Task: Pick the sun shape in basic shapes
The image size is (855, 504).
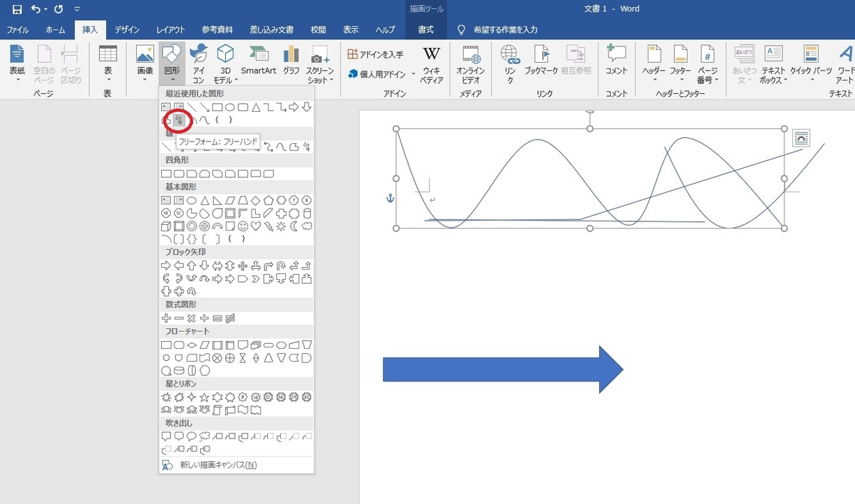Action: pyautogui.click(x=281, y=226)
